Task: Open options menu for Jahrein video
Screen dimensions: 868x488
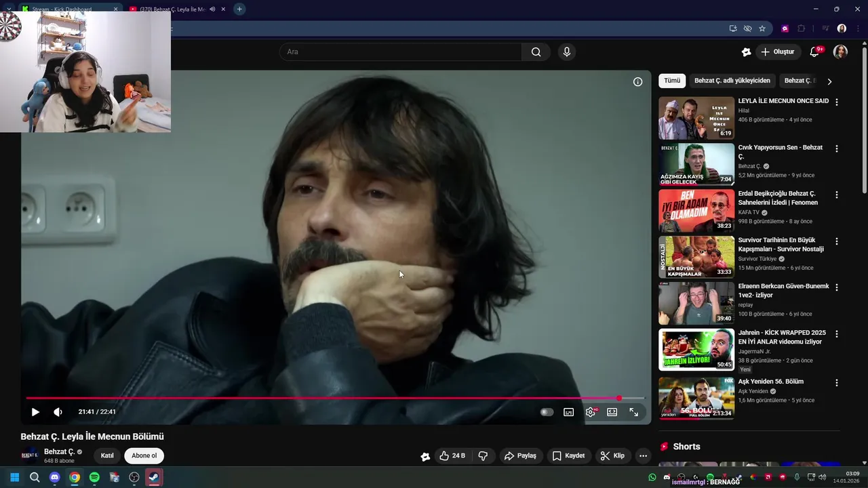Action: pyautogui.click(x=836, y=334)
